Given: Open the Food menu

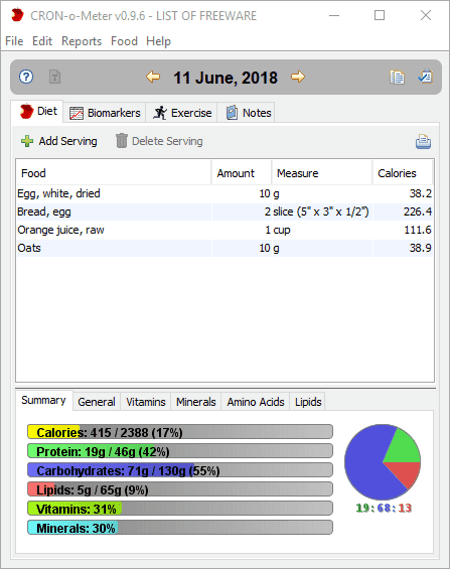Looking at the screenshot, I should (x=124, y=41).
